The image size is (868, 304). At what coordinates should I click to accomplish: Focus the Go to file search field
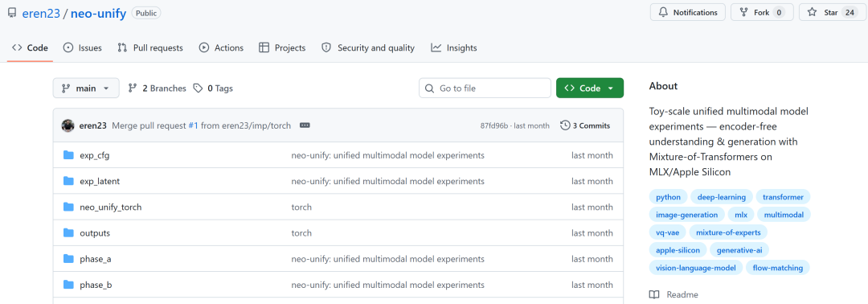tap(485, 88)
